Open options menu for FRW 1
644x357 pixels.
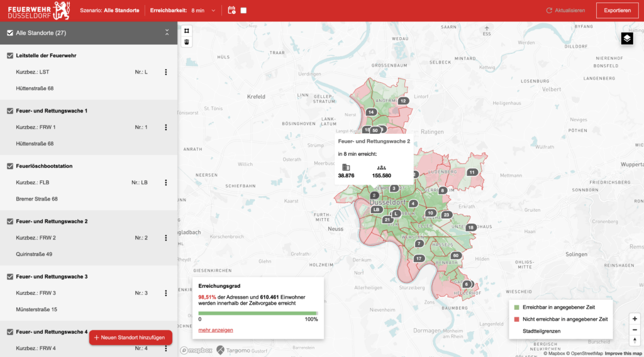point(166,127)
